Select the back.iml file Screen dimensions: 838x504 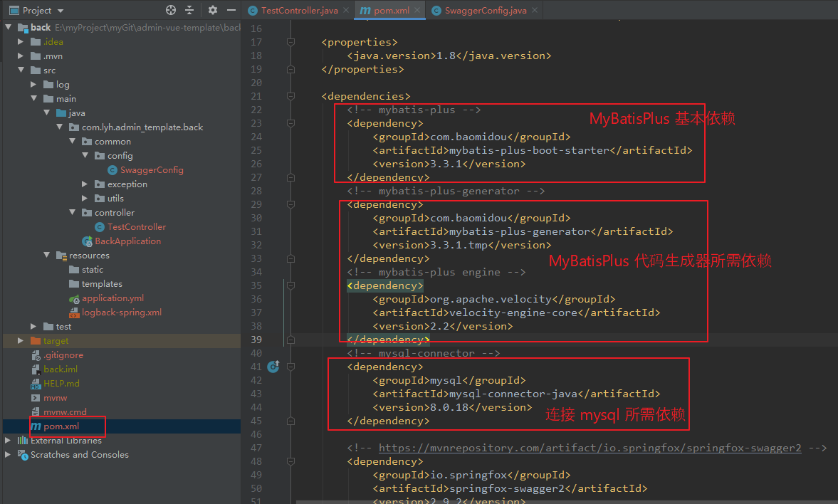[x=61, y=369]
